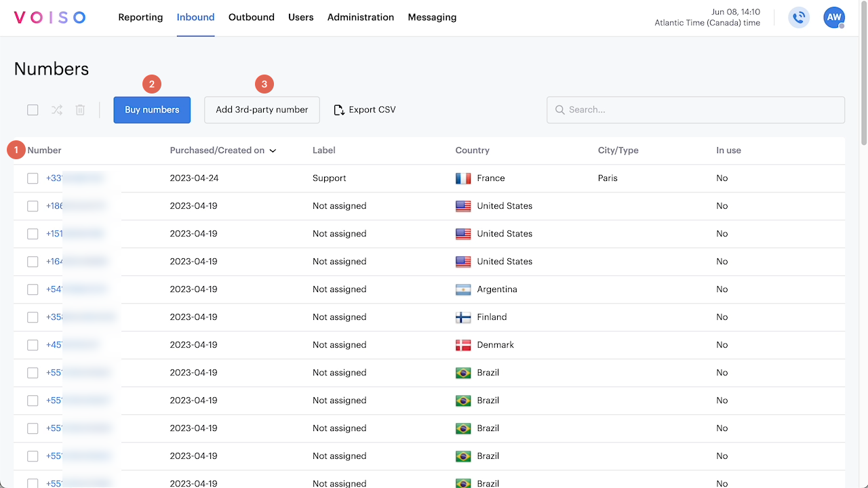Click the Finland country text
This screenshot has height=488, width=868.
coord(492,317)
